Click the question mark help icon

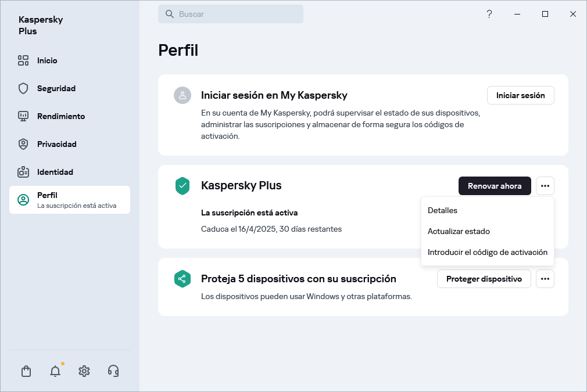[x=489, y=14]
